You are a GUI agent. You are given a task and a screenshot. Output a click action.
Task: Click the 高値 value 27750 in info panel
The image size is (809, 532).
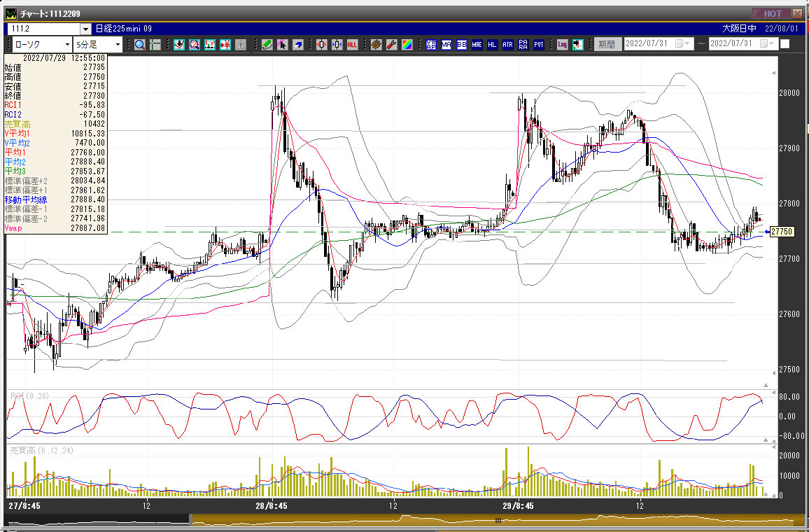coord(94,76)
